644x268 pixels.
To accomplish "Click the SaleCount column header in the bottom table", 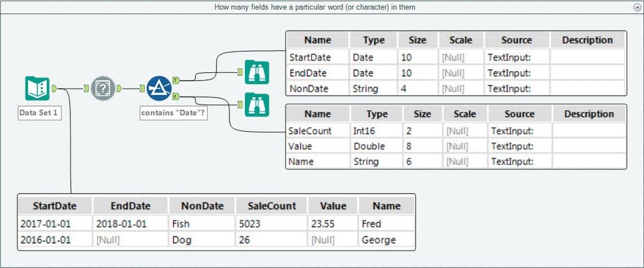I will click(271, 206).
